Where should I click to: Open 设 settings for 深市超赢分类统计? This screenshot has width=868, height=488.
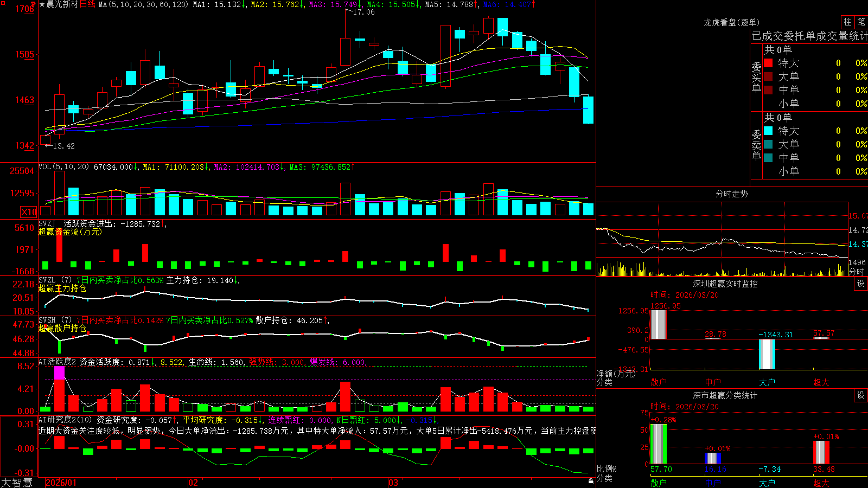pos(861,395)
